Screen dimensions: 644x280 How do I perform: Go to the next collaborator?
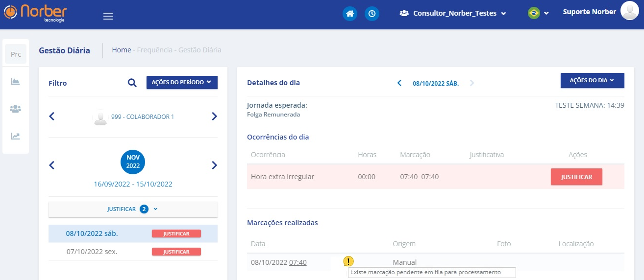214,117
